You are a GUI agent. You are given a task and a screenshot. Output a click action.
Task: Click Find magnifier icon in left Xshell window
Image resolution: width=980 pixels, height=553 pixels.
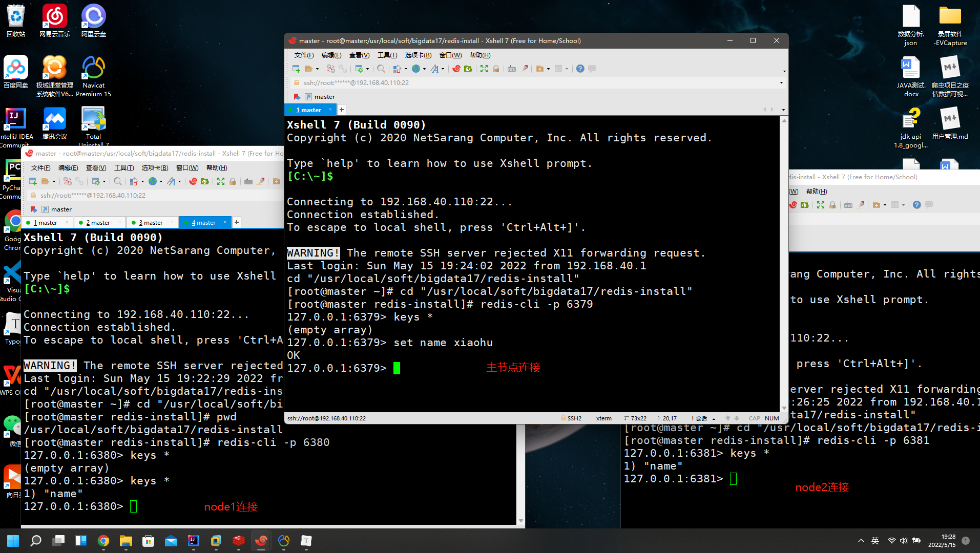tap(118, 181)
